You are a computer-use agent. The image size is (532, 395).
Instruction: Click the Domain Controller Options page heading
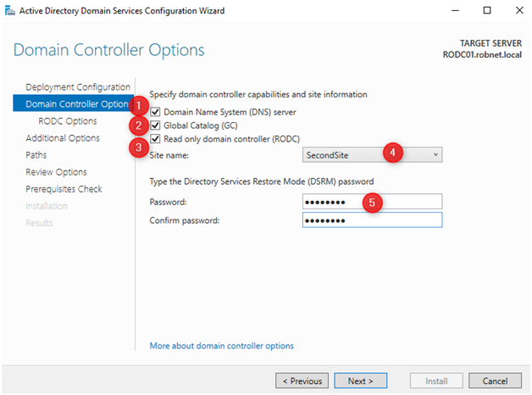(x=109, y=50)
